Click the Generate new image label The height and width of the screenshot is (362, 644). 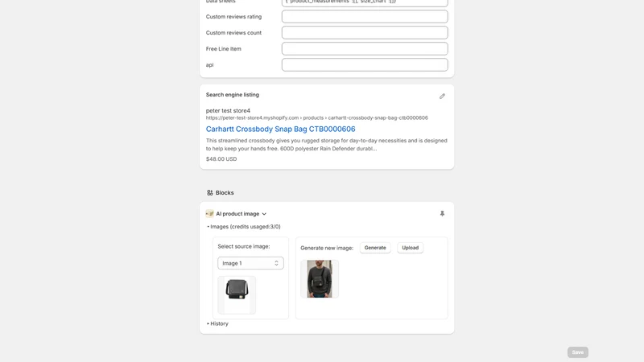click(327, 248)
